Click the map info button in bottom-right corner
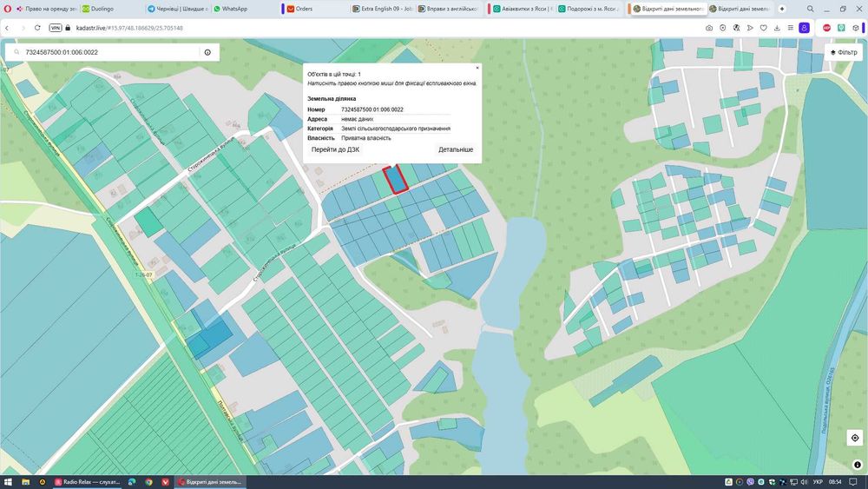This screenshot has height=489, width=868. pyautogui.click(x=858, y=464)
